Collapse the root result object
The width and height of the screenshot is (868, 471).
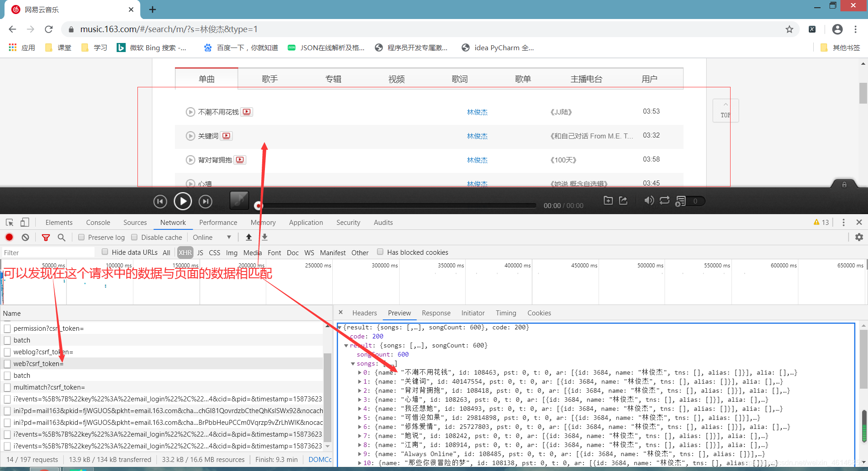tap(340, 327)
